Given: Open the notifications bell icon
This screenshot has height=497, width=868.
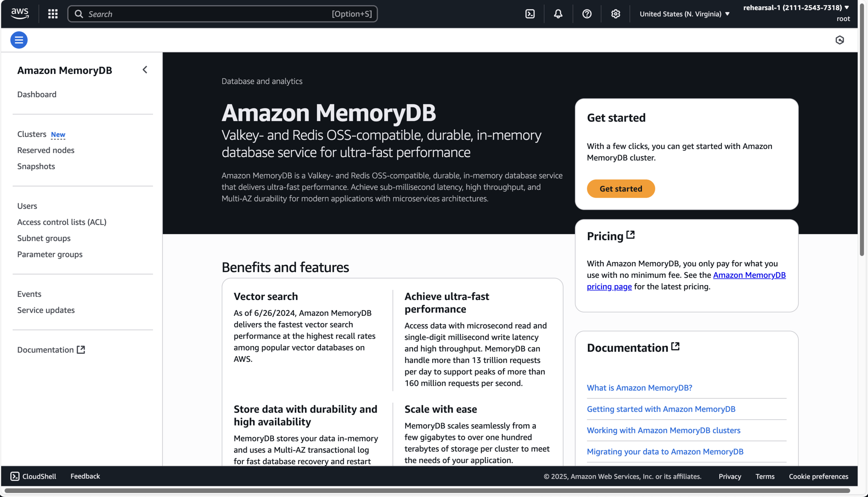Looking at the screenshot, I should 558,14.
